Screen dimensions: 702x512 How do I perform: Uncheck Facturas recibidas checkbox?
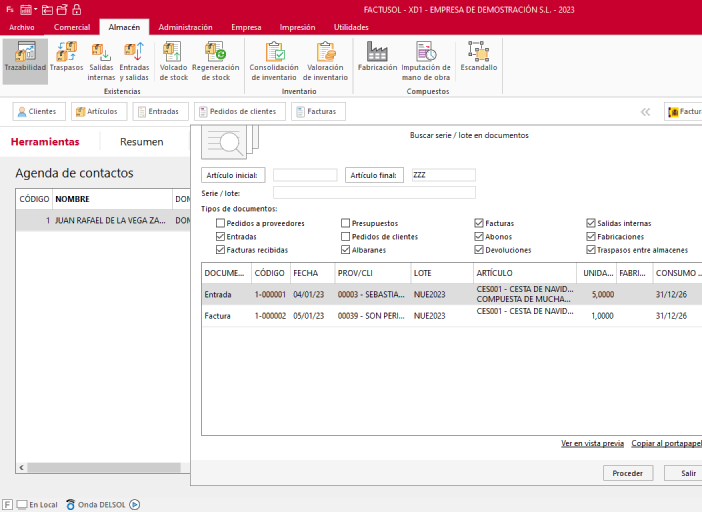coord(220,250)
